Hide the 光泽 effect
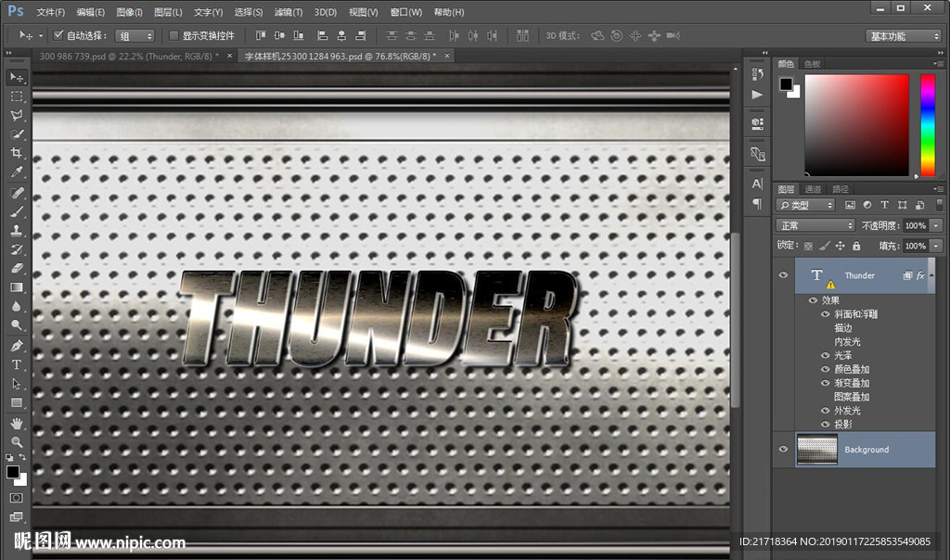The width and height of the screenshot is (950, 560). pyautogui.click(x=825, y=355)
